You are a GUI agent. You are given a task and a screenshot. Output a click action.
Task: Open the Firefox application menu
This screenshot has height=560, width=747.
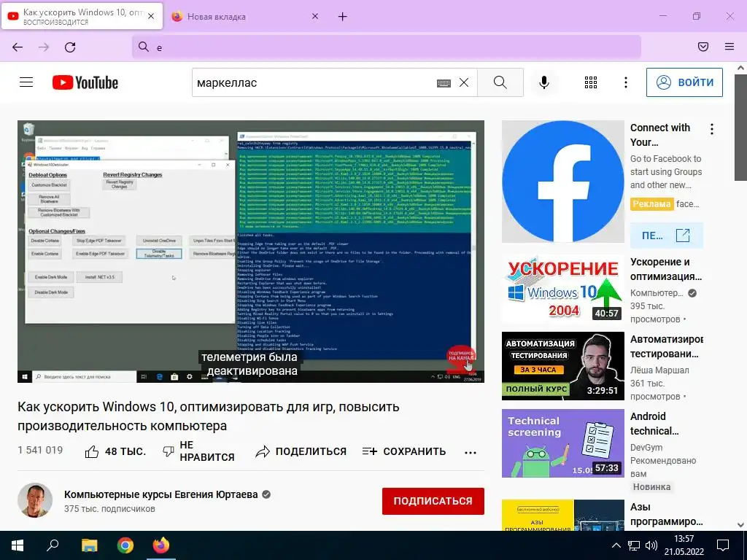pos(729,47)
